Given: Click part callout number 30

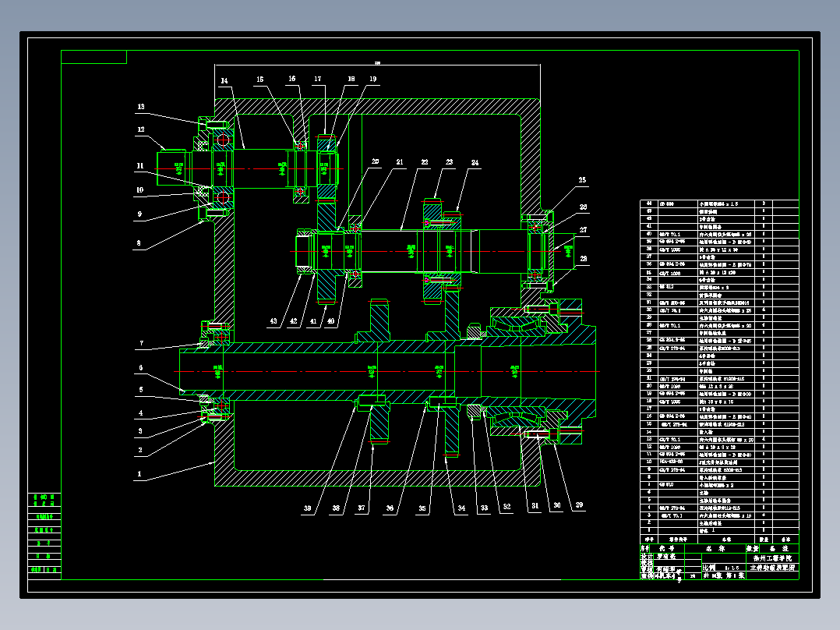Looking at the screenshot, I should pyautogui.click(x=557, y=505).
